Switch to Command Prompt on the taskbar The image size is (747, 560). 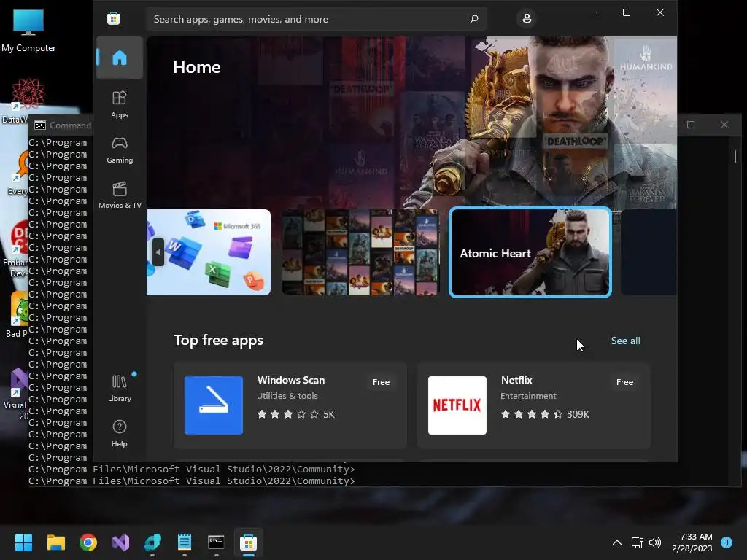coord(216,542)
